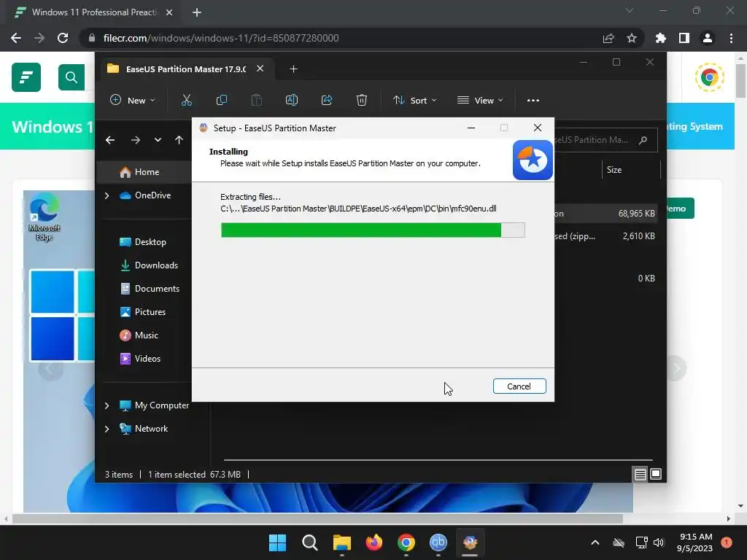Go back using File Explorer back arrow

coord(110,140)
